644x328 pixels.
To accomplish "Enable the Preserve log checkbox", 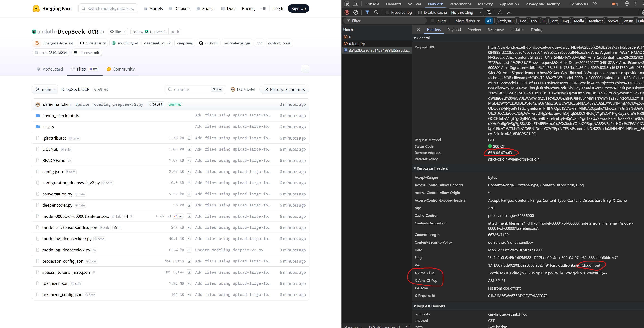I will click(387, 12).
